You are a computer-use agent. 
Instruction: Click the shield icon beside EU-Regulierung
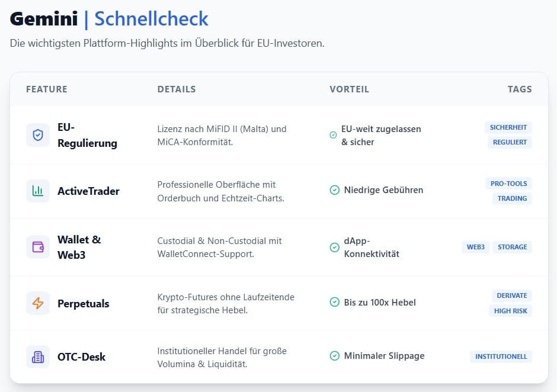coord(37,134)
